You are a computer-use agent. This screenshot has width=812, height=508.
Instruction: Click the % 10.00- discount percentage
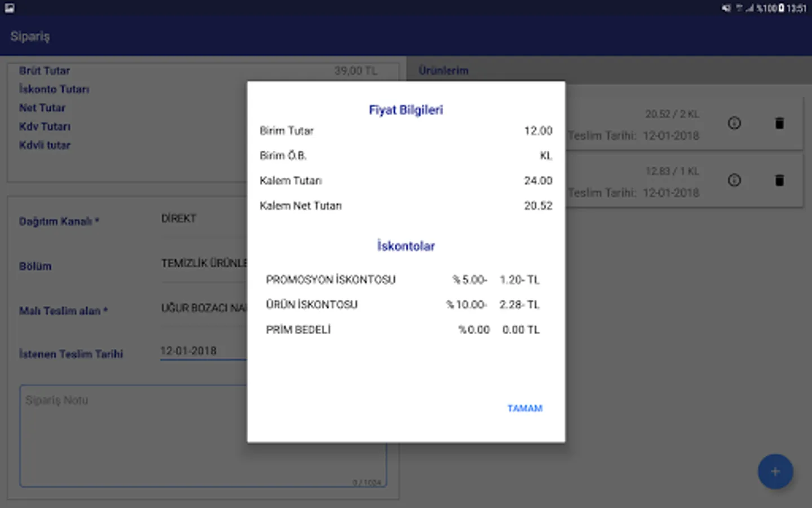coord(466,304)
